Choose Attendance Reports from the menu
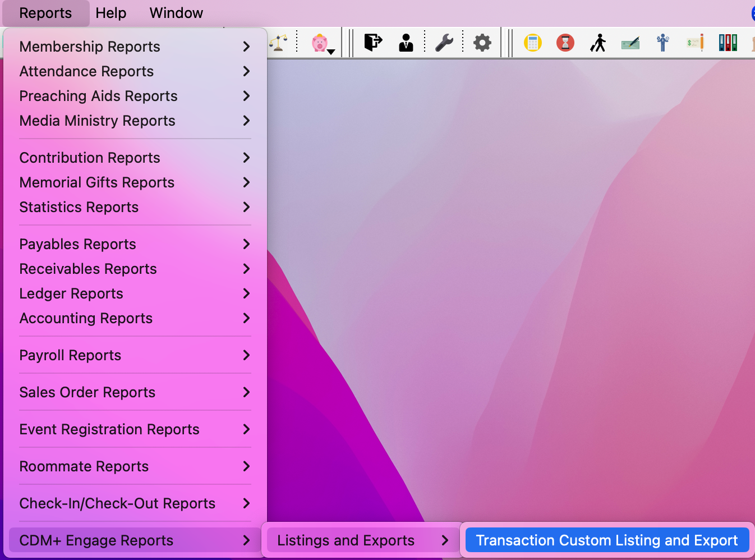Image resolution: width=755 pixels, height=560 pixels. click(x=86, y=71)
